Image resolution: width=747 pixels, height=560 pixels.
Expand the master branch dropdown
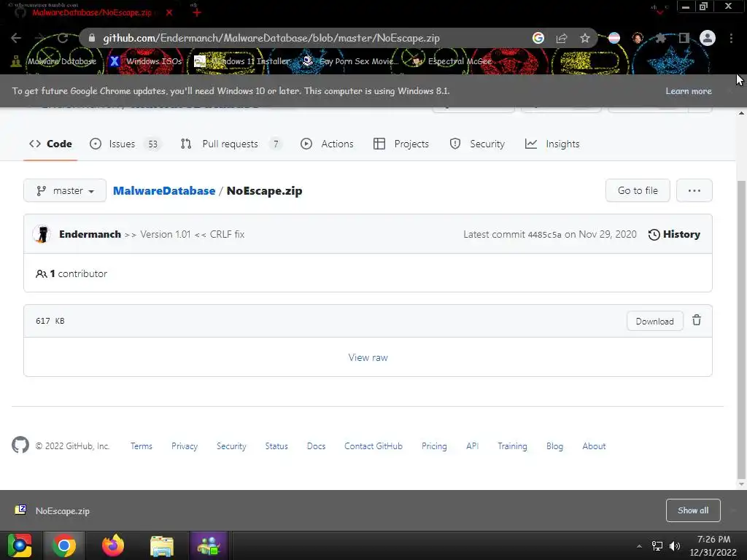coord(65,190)
